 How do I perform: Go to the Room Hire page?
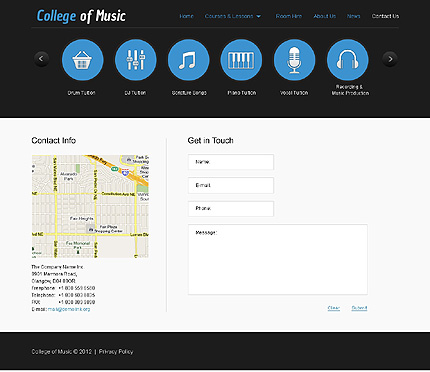click(289, 16)
